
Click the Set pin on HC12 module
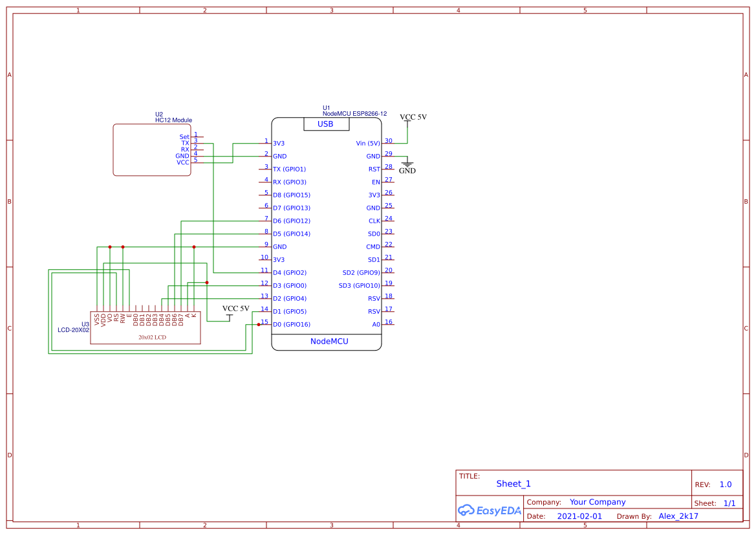(184, 136)
